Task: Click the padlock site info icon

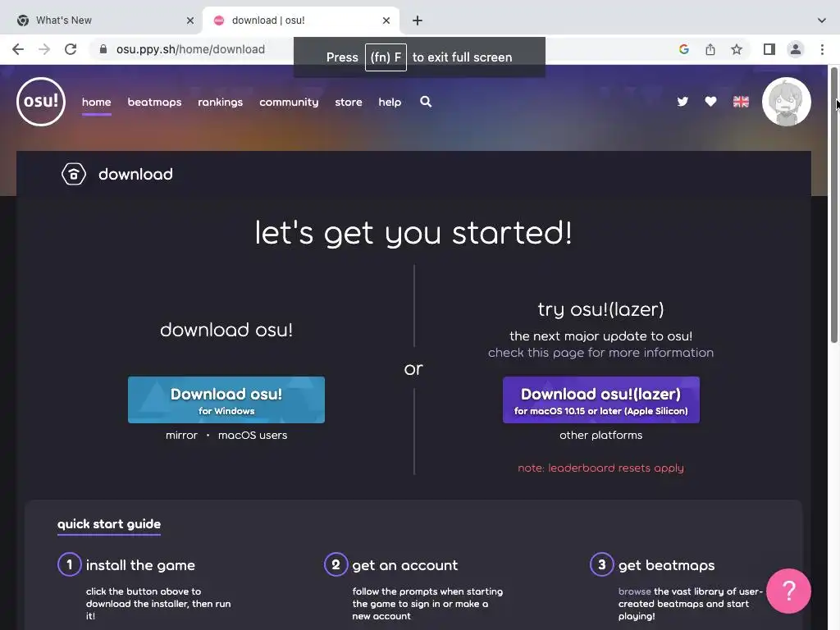Action: (x=103, y=49)
